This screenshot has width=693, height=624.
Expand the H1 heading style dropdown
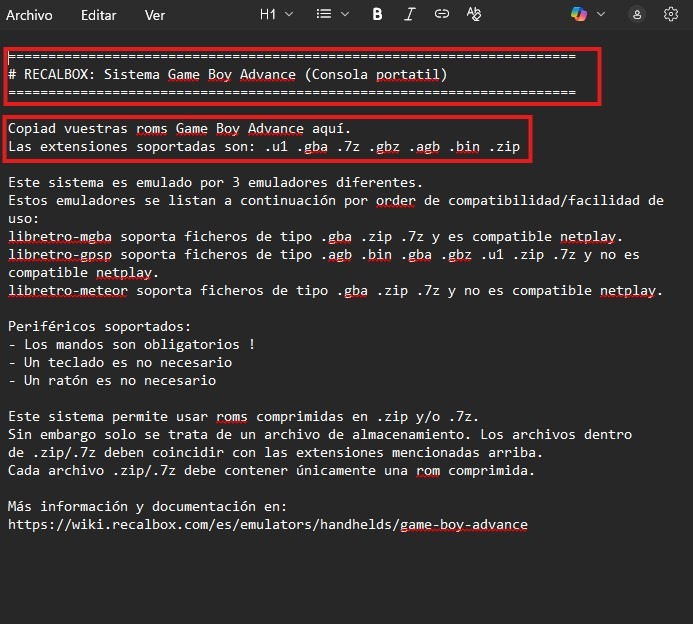[290, 14]
